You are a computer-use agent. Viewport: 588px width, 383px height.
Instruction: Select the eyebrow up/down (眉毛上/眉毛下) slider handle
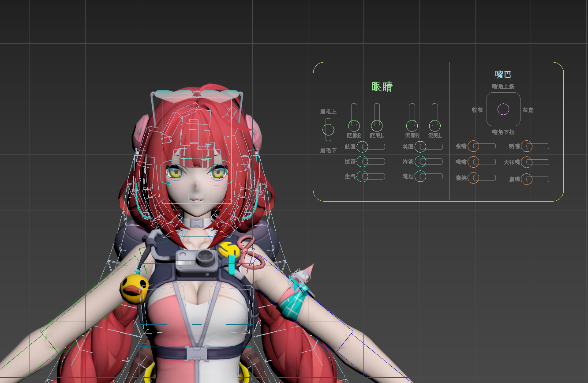click(328, 130)
